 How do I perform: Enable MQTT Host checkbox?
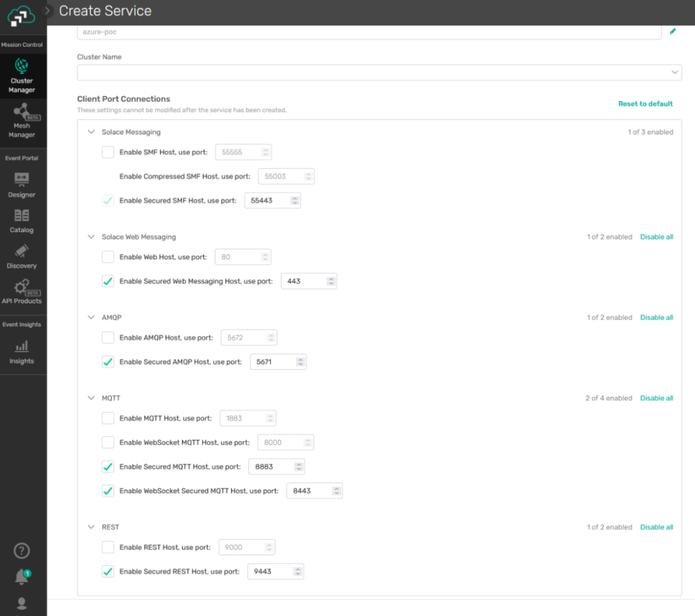108,418
